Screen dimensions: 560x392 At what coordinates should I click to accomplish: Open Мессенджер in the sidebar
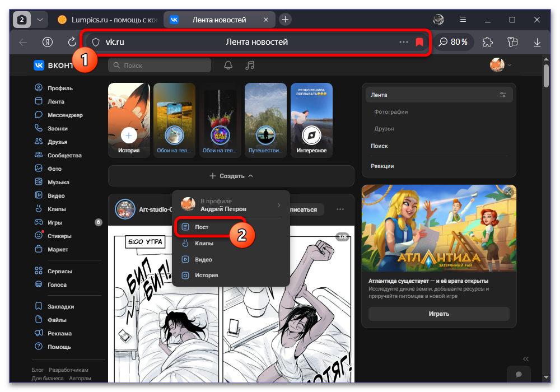[59, 115]
